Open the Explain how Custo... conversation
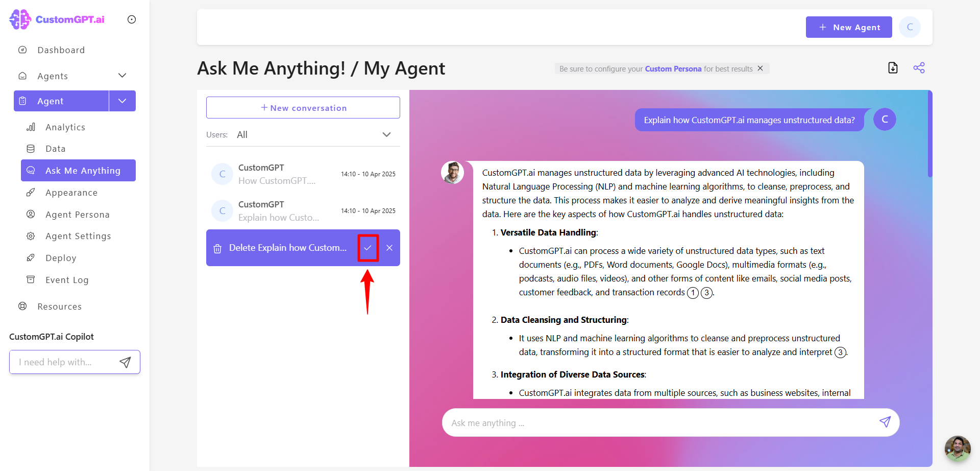980x471 pixels. [x=303, y=211]
